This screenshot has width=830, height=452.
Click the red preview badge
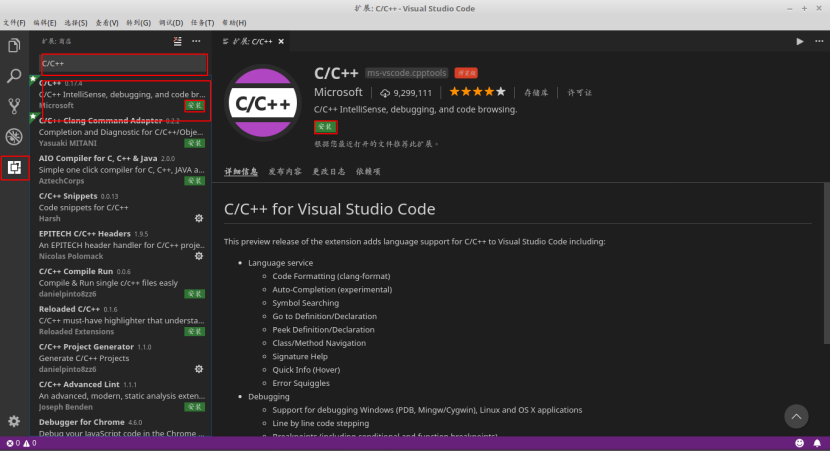[466, 73]
